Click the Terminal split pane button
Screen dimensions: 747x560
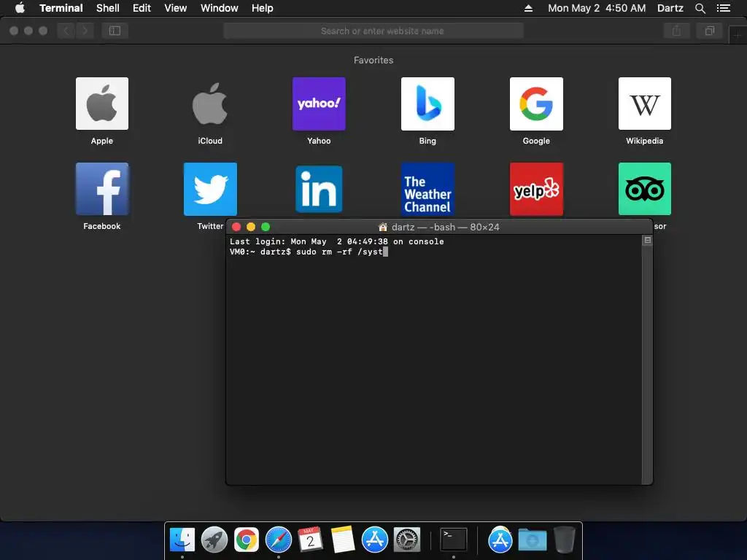pos(648,240)
